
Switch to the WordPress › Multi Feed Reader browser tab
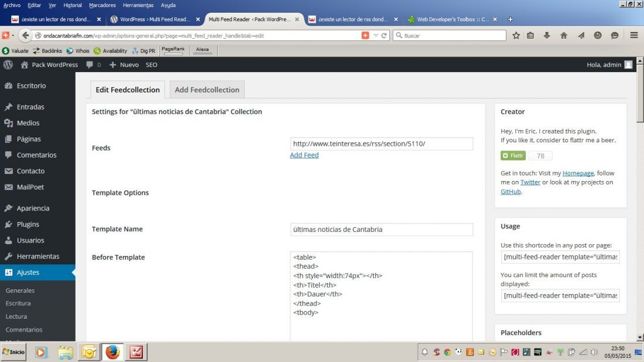(155, 19)
